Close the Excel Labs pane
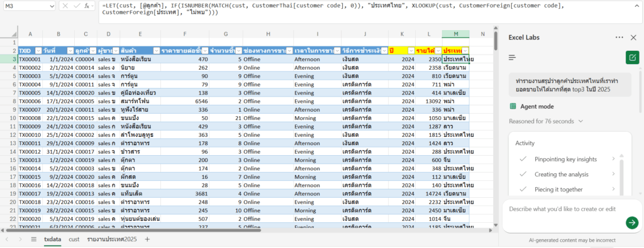 (x=633, y=37)
